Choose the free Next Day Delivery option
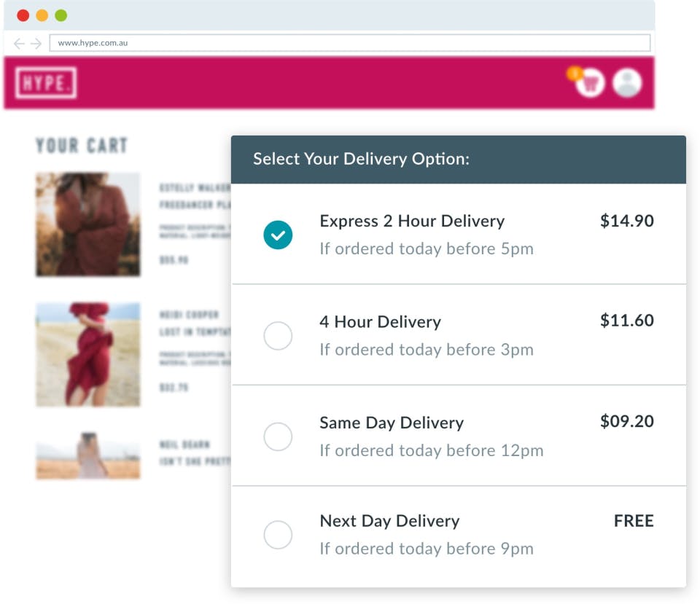Image resolution: width=700 pixels, height=604 pixels. pyautogui.click(x=278, y=535)
